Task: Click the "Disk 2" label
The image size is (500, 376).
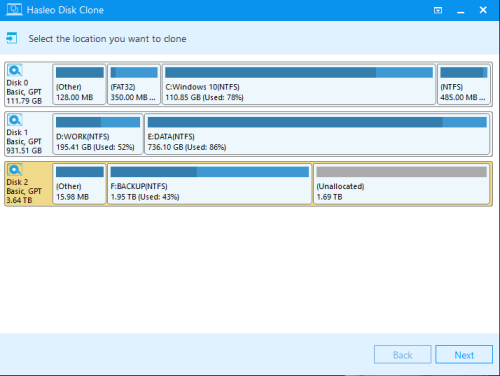Action: click(x=17, y=182)
